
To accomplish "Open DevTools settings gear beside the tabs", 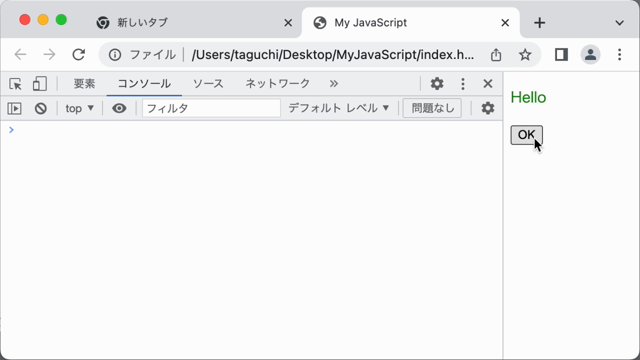I will tap(437, 84).
